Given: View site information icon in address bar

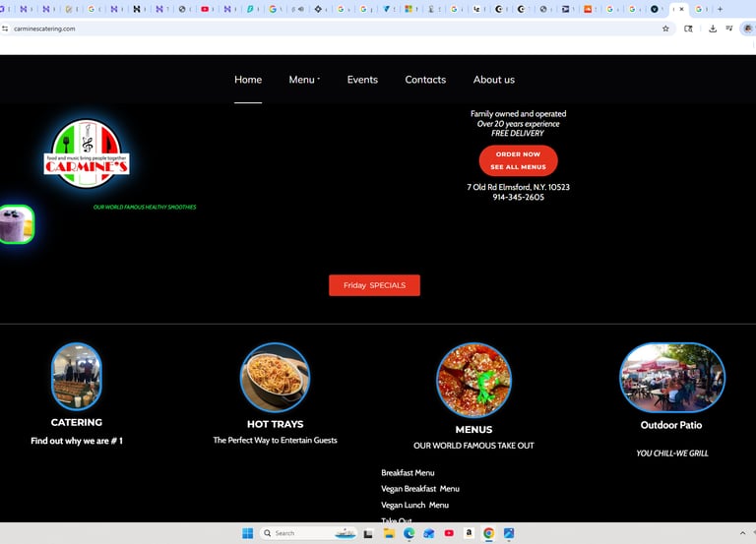Looking at the screenshot, I should click(x=5, y=29).
